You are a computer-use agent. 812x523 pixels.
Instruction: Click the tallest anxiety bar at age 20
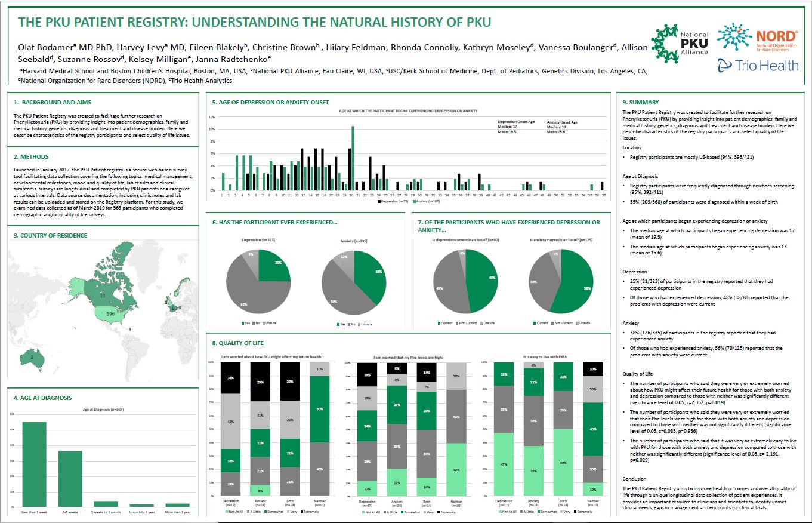coord(353,158)
